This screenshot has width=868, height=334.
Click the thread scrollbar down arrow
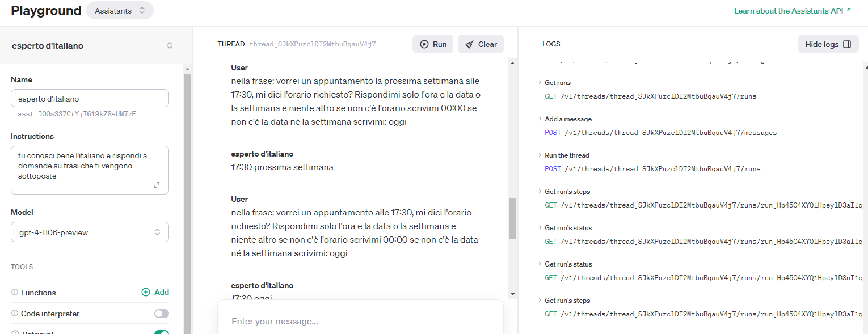click(x=512, y=294)
